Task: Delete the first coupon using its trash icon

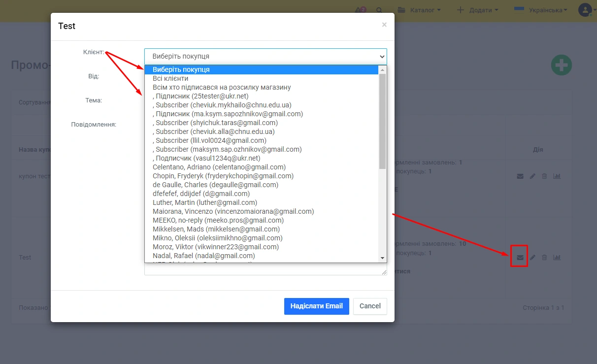Action: [544, 176]
